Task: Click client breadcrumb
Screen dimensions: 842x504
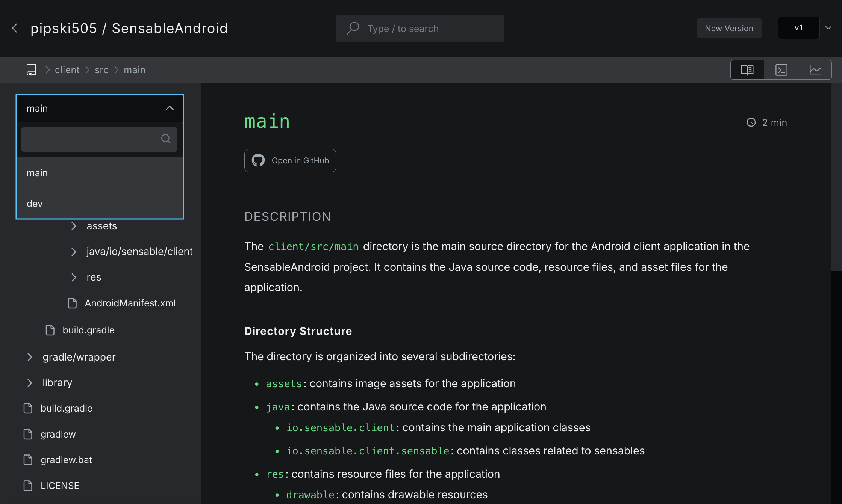Action: 67,70
